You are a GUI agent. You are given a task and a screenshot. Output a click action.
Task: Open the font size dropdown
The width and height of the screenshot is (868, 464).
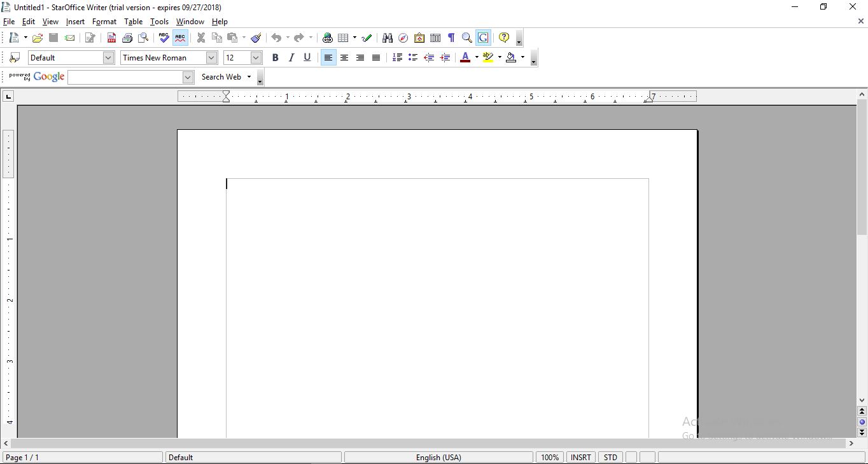click(255, 57)
